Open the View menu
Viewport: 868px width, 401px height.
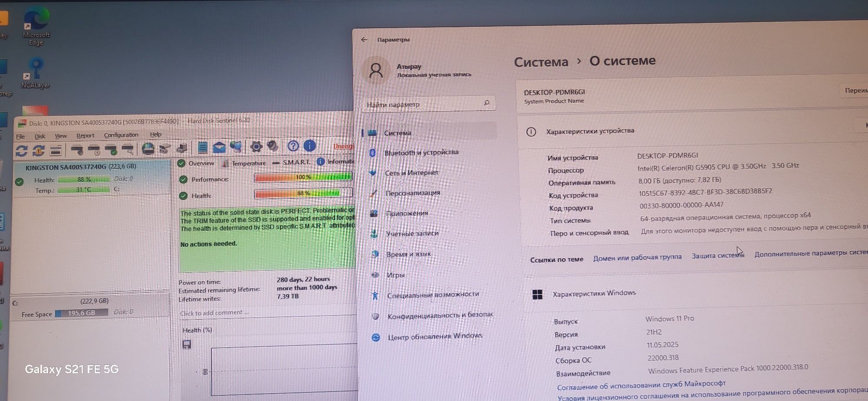61,136
